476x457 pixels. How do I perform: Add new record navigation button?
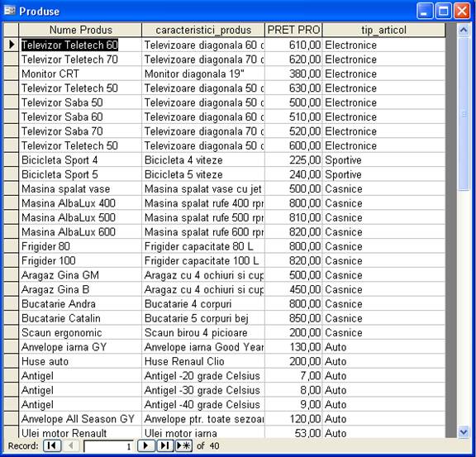click(x=183, y=445)
